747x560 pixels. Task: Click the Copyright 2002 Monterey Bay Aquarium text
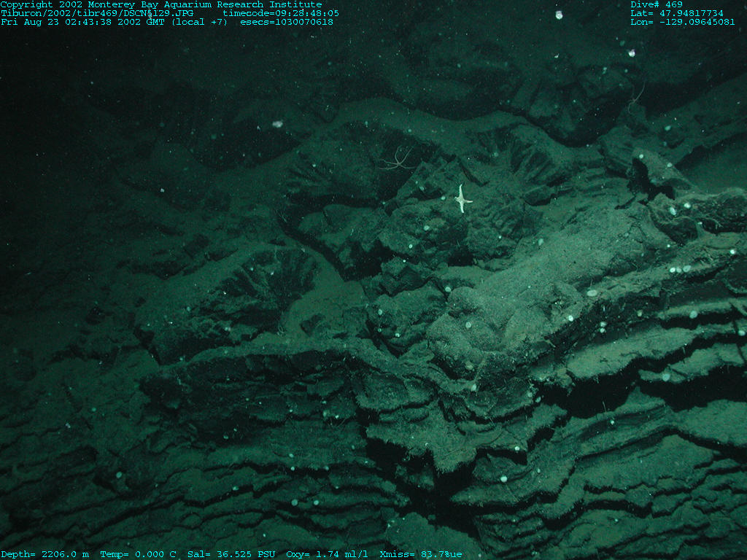(x=161, y=4)
